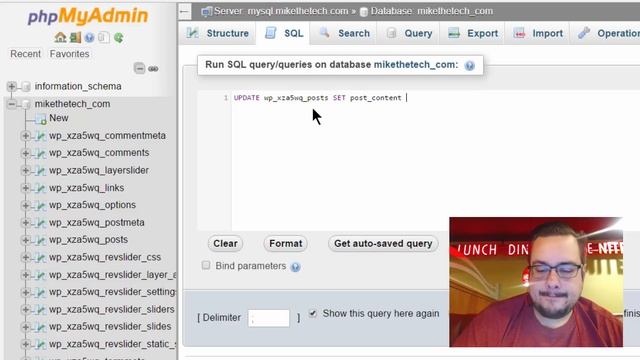Click the server icon in breadcrumb
The image size is (640, 360).
207,11
